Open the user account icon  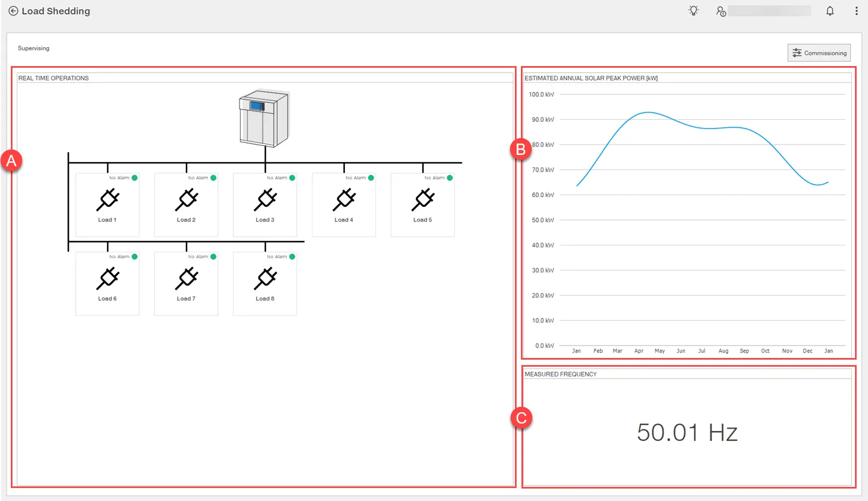(x=721, y=11)
